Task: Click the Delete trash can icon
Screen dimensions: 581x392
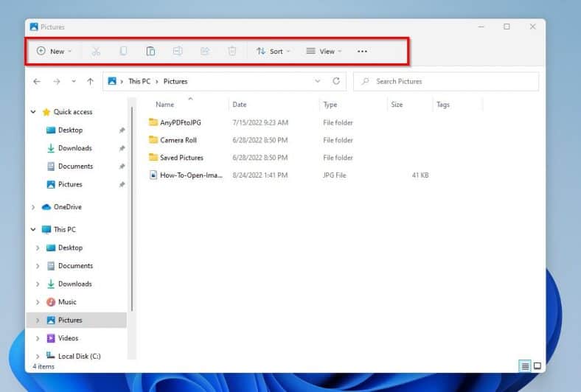Action: 232,52
